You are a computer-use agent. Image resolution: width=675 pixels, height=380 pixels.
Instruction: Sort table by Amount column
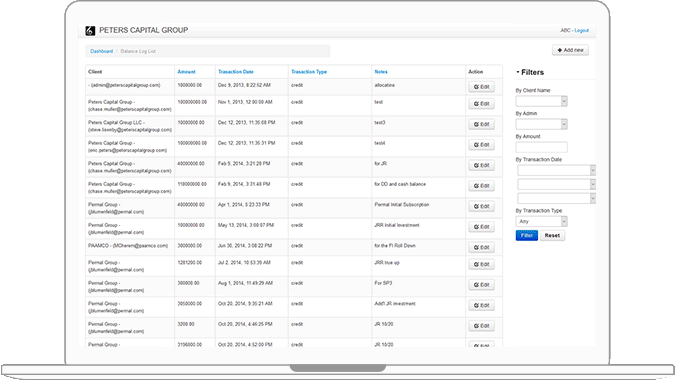point(186,72)
